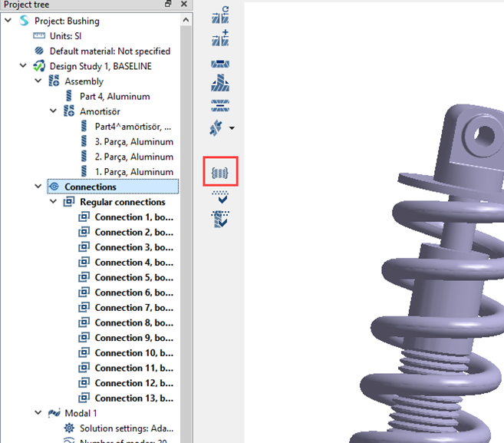Click the dotted-line checkmark icon below spring
This screenshot has width=504, height=443.
click(x=220, y=198)
